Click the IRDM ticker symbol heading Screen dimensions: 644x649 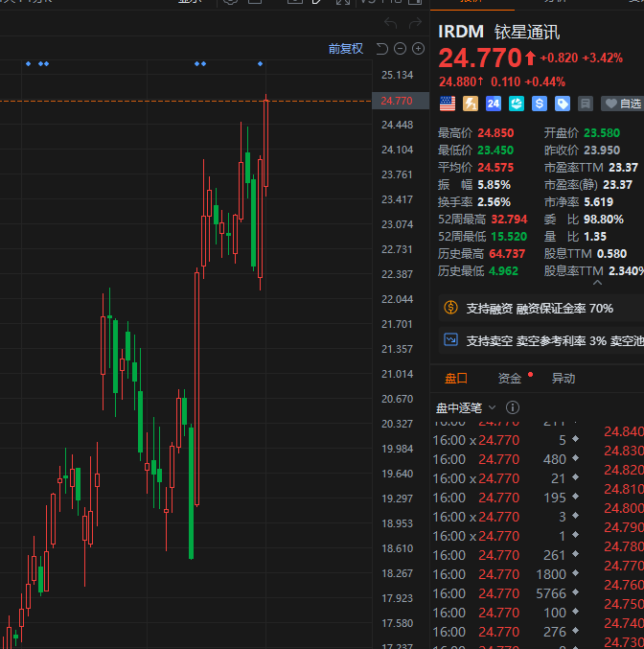point(461,32)
